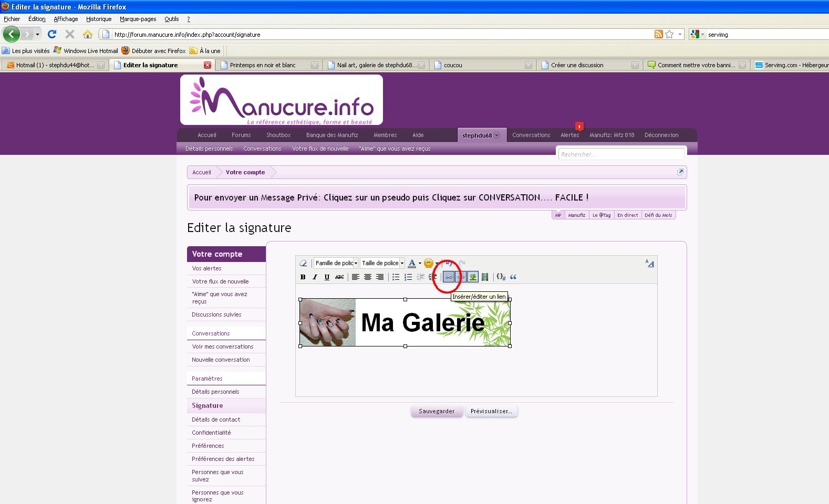
Task: Open the Taille de police dropdown
Action: point(382,263)
